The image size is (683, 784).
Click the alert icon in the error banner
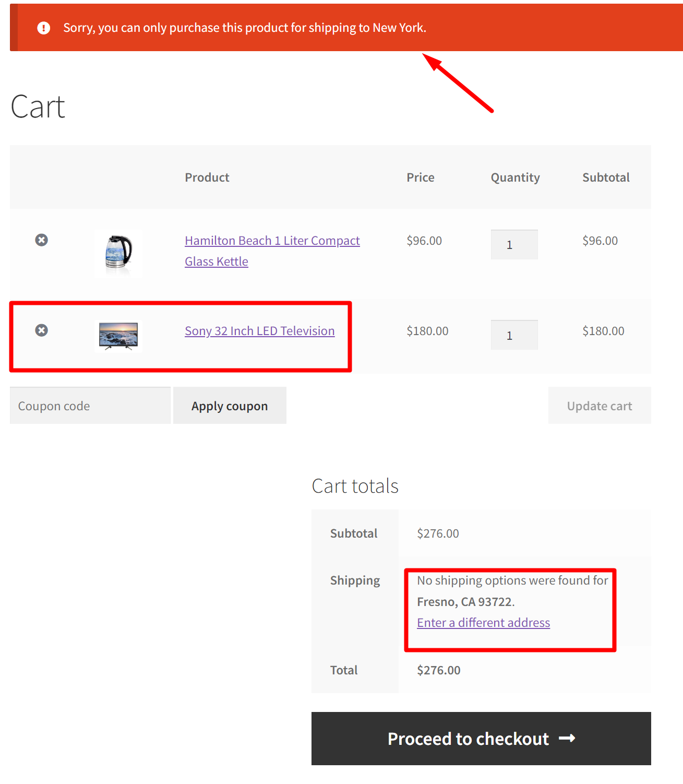tap(43, 27)
